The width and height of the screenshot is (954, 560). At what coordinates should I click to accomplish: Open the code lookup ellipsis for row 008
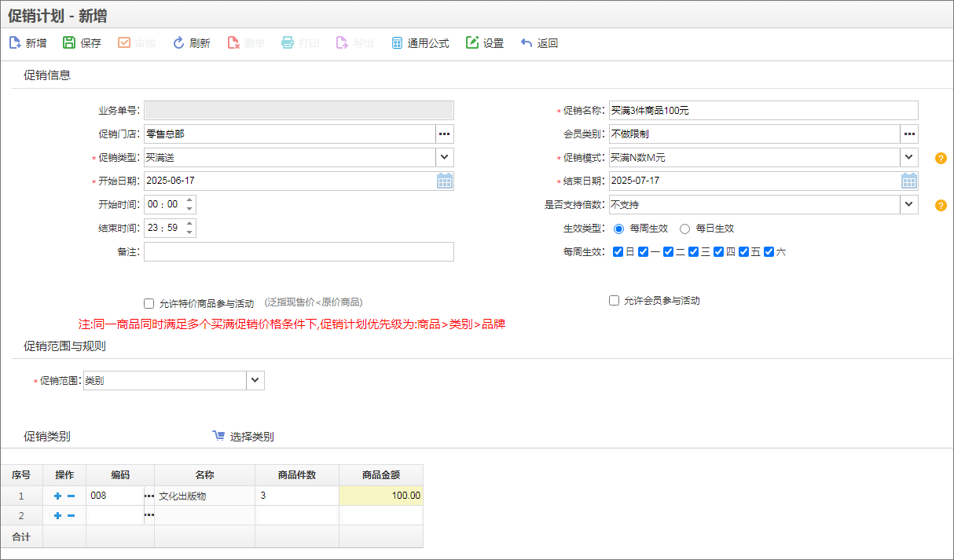pos(149,496)
